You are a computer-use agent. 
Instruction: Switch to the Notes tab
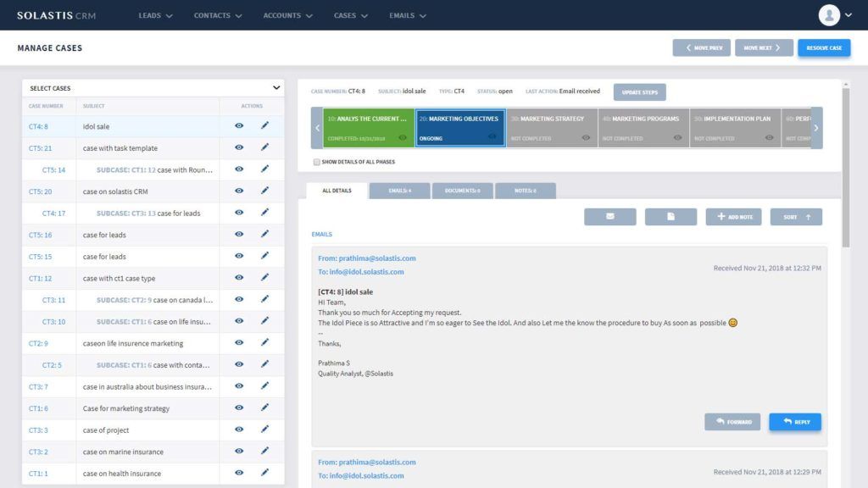pyautogui.click(x=526, y=191)
